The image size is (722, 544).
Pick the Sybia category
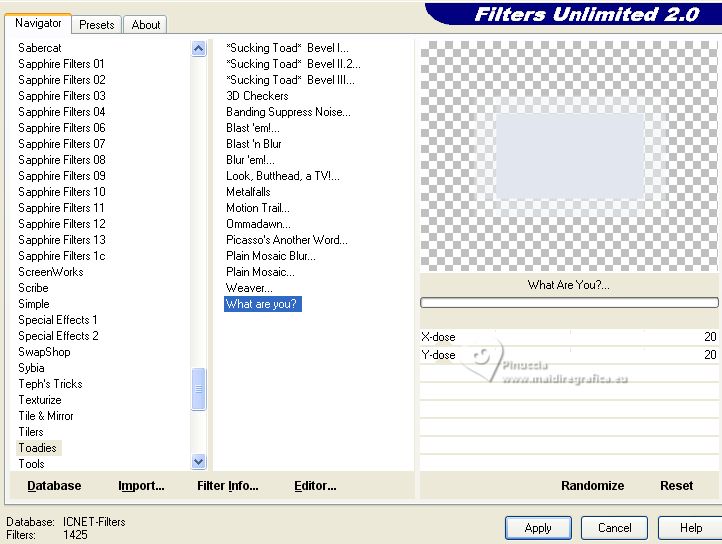(31, 368)
